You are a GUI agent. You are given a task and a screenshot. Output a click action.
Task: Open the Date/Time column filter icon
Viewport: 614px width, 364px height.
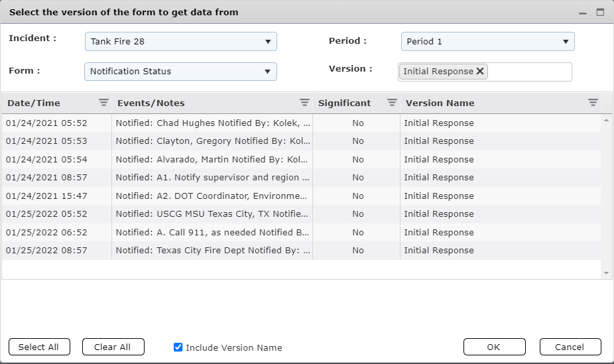pyautogui.click(x=103, y=103)
